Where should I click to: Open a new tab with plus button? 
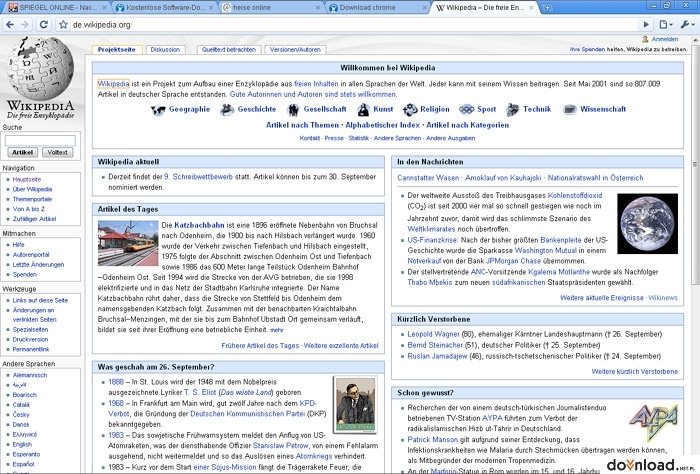[547, 8]
